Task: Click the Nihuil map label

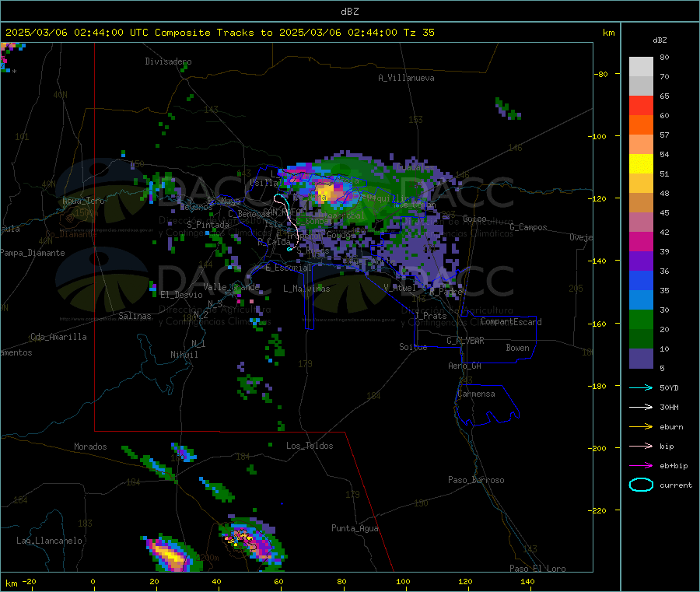Action: coord(184,355)
